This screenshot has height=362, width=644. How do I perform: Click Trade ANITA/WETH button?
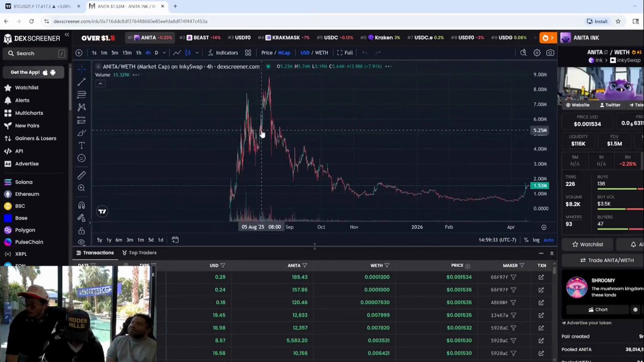[x=607, y=260]
